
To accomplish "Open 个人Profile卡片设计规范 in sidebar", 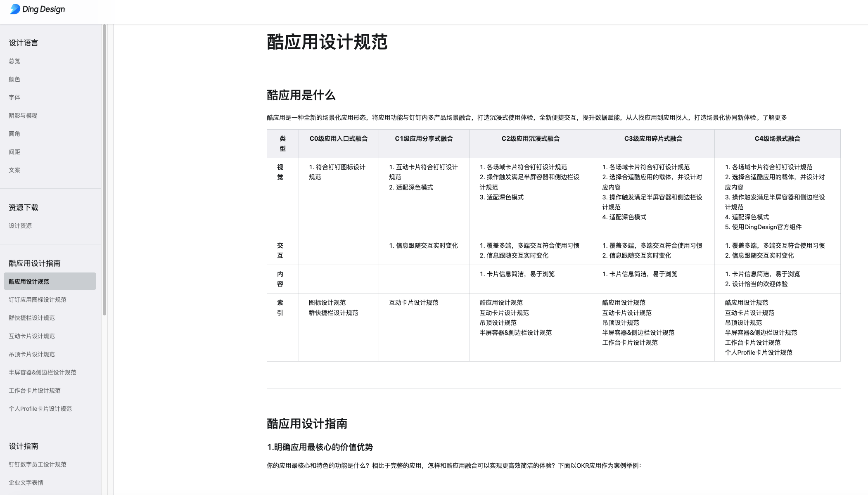I will pos(40,409).
